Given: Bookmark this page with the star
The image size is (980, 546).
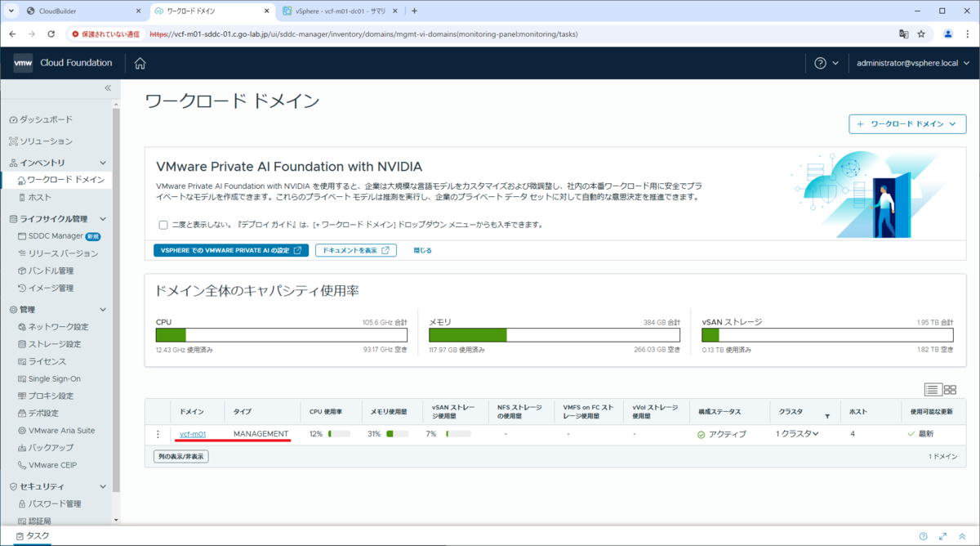Looking at the screenshot, I should [921, 34].
